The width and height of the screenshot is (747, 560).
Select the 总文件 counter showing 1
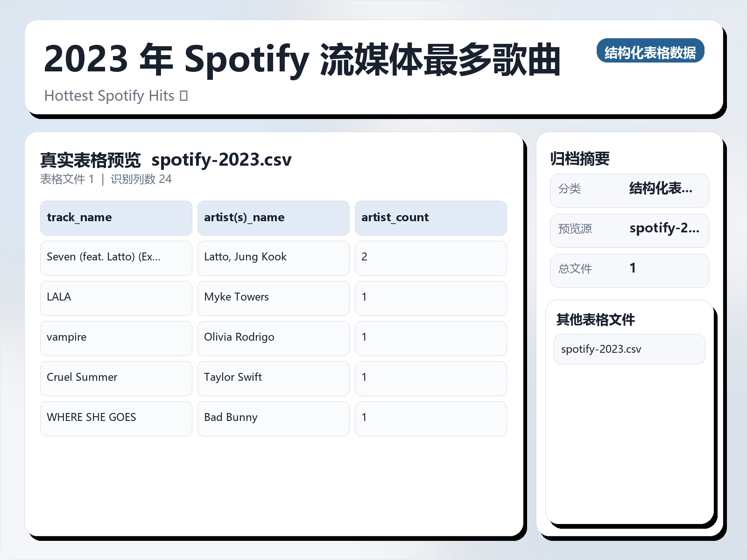click(x=629, y=270)
